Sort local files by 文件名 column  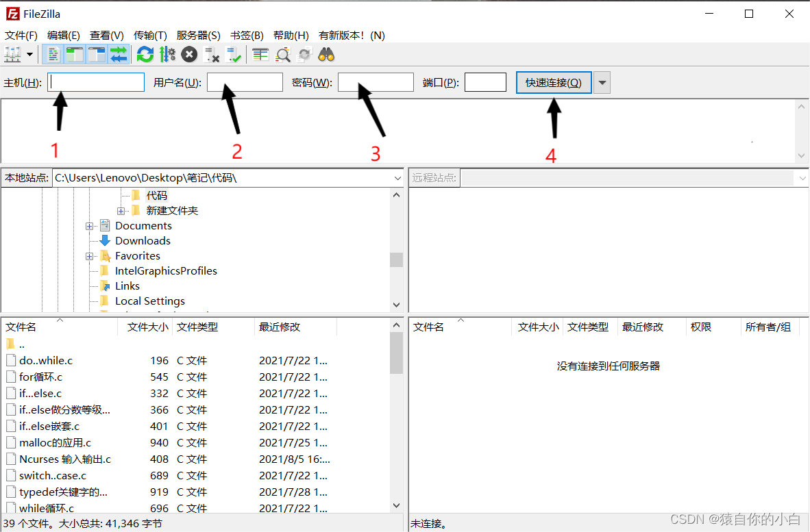[60, 327]
